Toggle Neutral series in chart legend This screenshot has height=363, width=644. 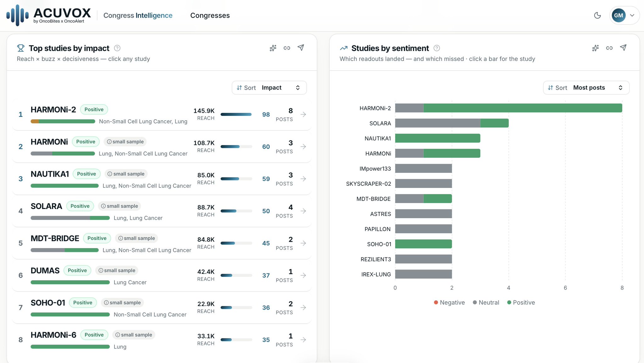click(x=486, y=303)
